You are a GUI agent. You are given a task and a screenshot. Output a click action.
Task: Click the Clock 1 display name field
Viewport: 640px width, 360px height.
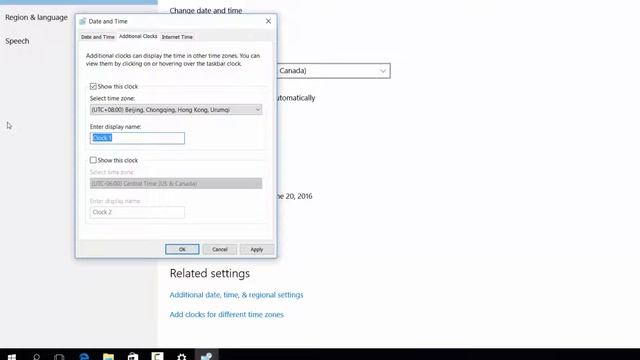137,138
